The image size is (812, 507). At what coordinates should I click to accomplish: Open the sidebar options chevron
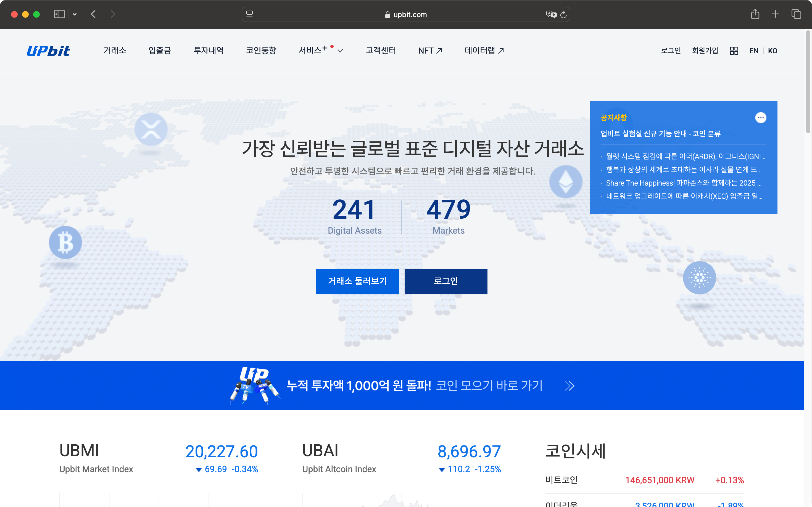point(75,14)
